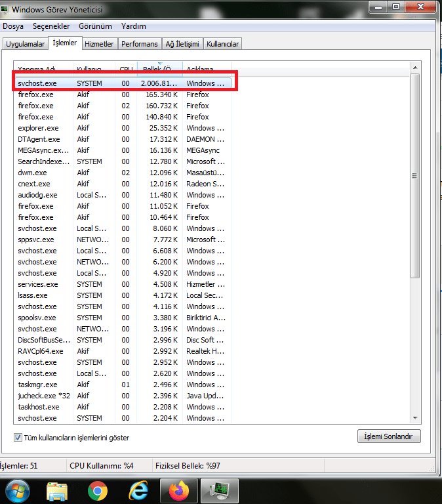The width and height of the screenshot is (442, 504).
Task: Open the Kullanıcılar tab
Action: [x=222, y=44]
